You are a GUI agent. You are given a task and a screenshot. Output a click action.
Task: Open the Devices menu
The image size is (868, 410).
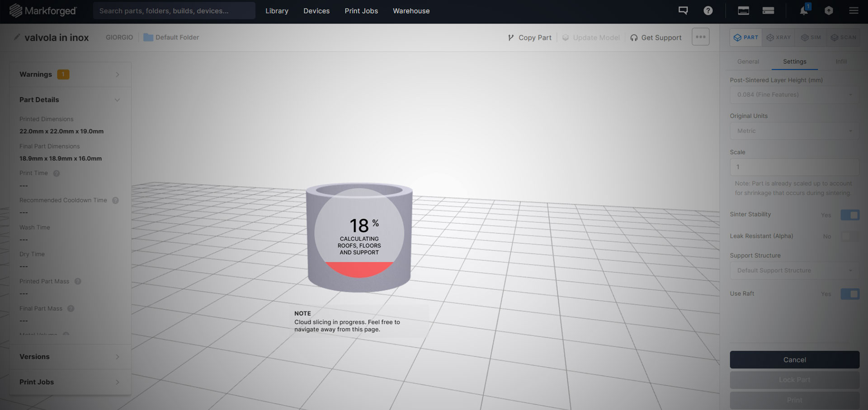[x=316, y=11]
